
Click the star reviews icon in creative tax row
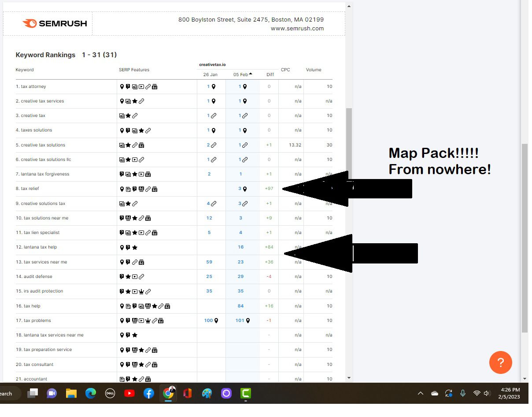coord(128,116)
